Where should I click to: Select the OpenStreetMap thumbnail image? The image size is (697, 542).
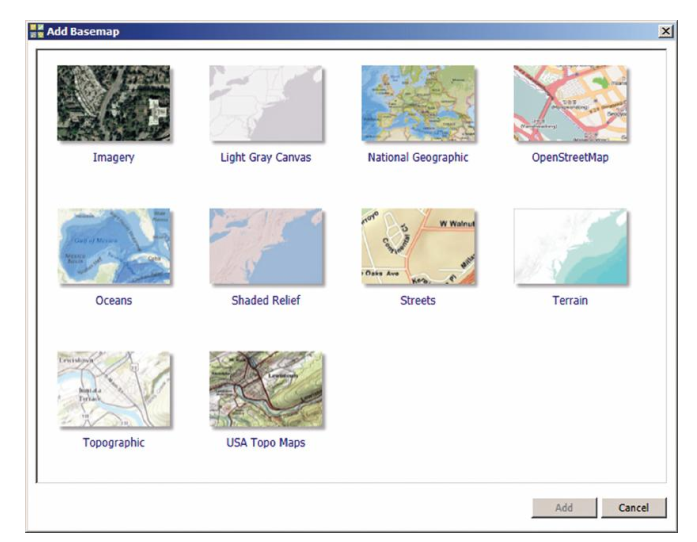coord(569,103)
